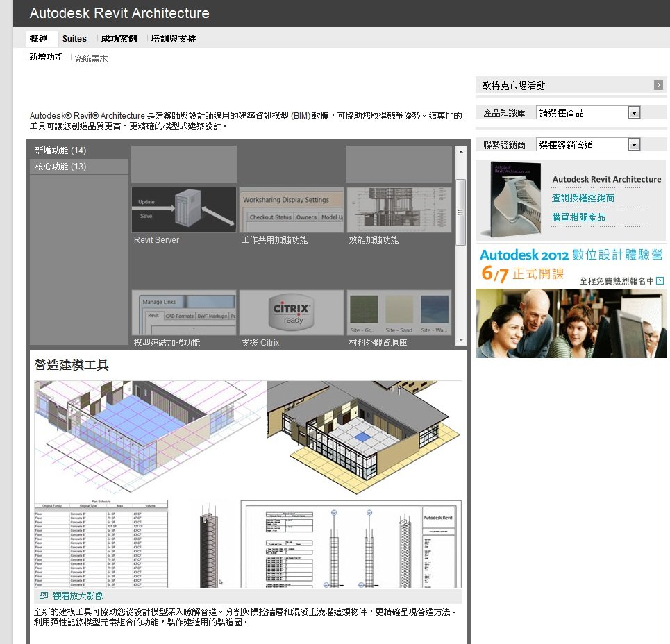Expand the 歐特克市場活動 arrow icon
670x644 pixels.
coord(658,85)
